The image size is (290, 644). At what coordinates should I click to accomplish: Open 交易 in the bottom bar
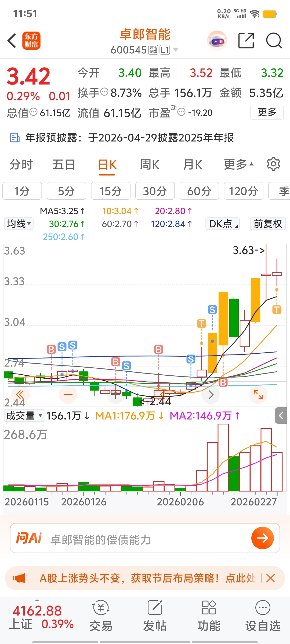click(101, 616)
